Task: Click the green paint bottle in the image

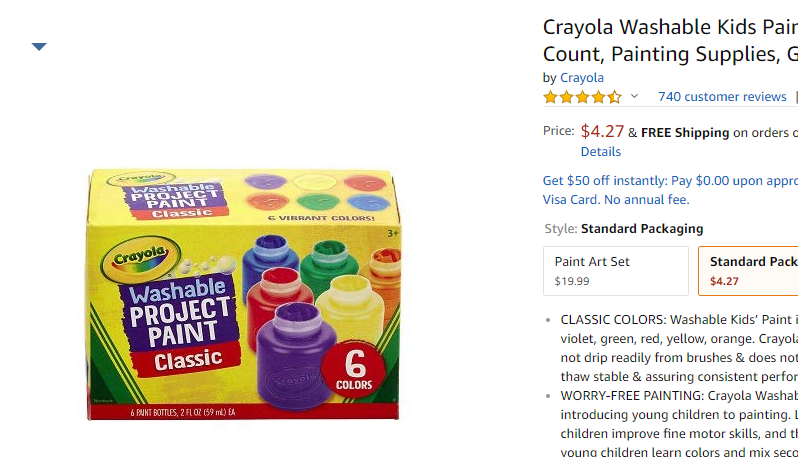Action: [x=329, y=266]
